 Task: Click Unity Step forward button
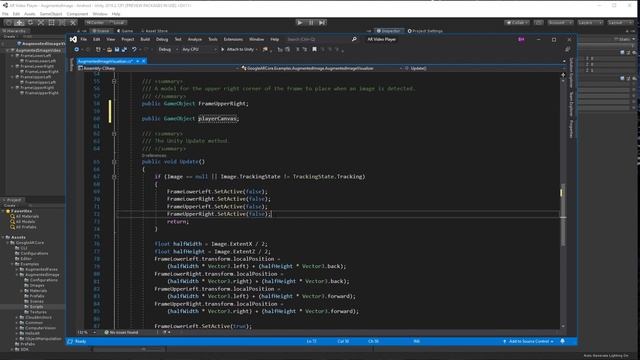click(322, 22)
